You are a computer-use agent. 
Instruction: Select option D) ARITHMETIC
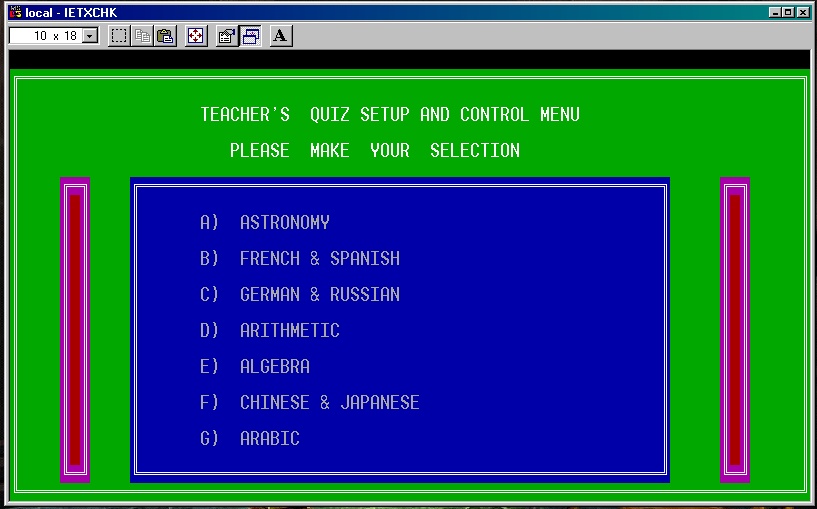click(x=270, y=330)
